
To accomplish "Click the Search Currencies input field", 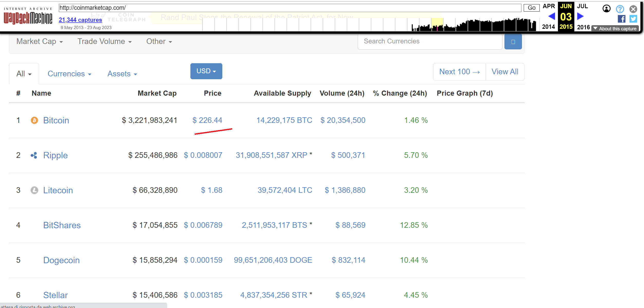I will pyautogui.click(x=430, y=41).
